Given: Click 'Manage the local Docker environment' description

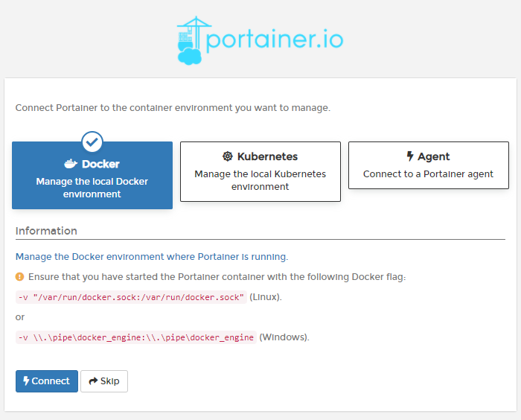Looking at the screenshot, I should click(92, 188).
